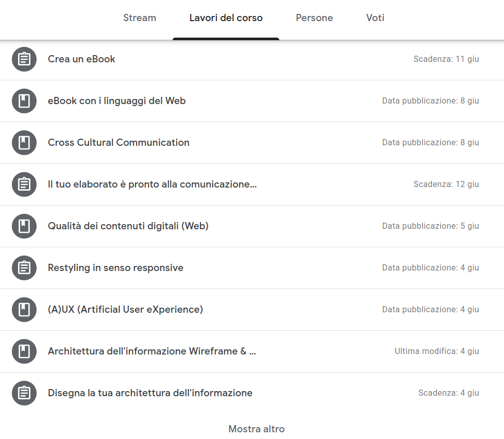This screenshot has width=504, height=439.
Task: Click assignment icon for Disegna la tua architettura
Action: [24, 393]
